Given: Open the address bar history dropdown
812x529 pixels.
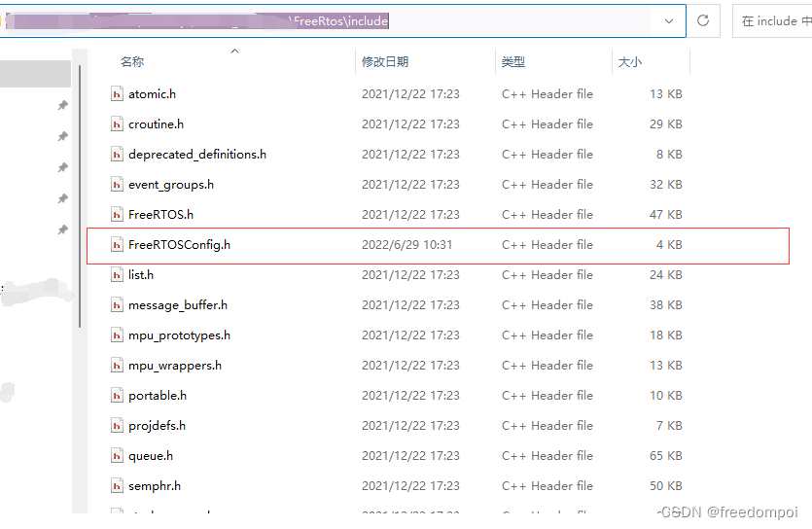Looking at the screenshot, I should pyautogui.click(x=668, y=21).
